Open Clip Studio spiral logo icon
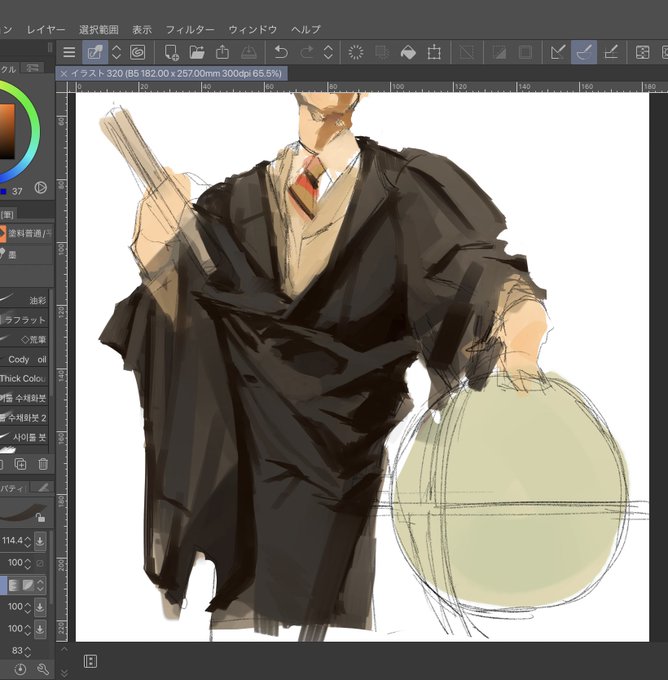Viewport: 668px width, 680px height. (138, 52)
